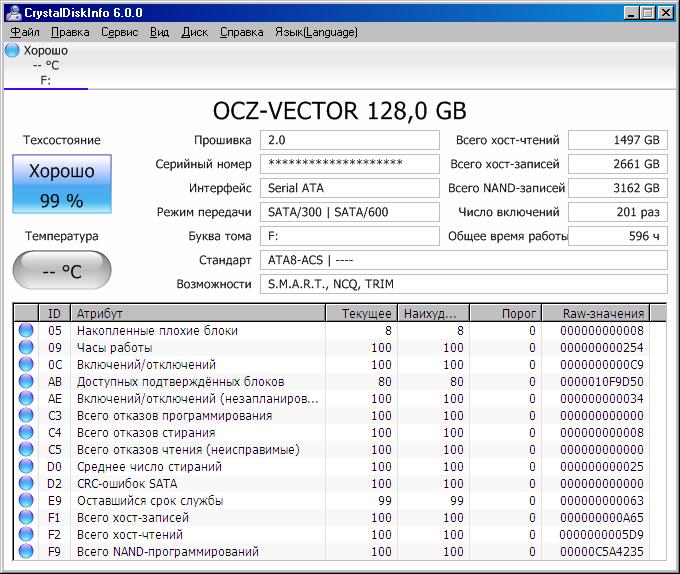Click raw value 0000010F9D50
Viewport: 680px width, 574px height.
[602, 382]
